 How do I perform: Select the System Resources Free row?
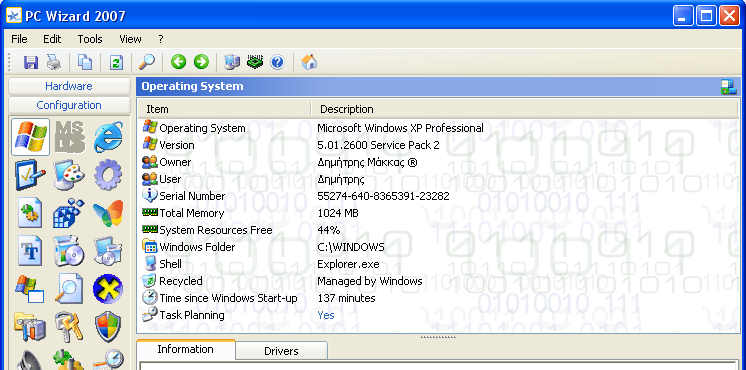tap(438, 230)
